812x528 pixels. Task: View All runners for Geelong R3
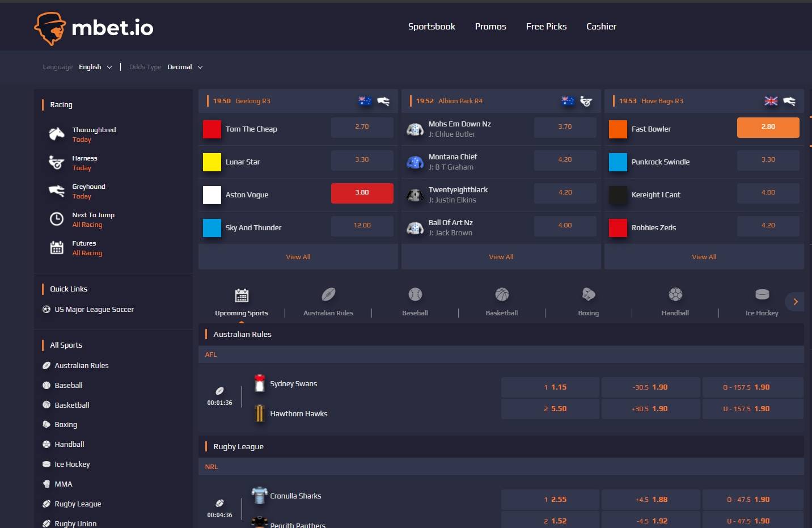click(298, 257)
